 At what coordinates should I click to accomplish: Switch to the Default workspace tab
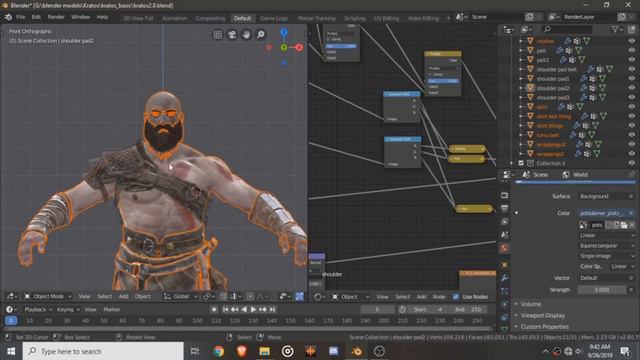pyautogui.click(x=242, y=18)
